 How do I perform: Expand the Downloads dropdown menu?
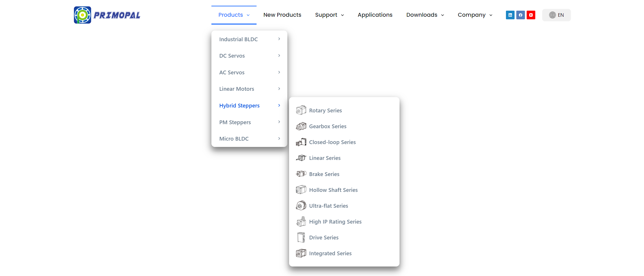[x=425, y=15]
